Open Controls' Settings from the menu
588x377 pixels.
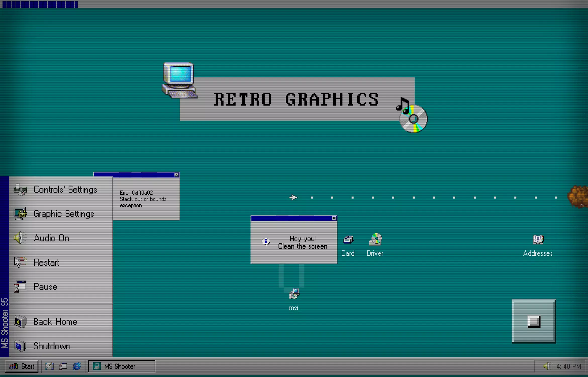pyautogui.click(x=65, y=190)
